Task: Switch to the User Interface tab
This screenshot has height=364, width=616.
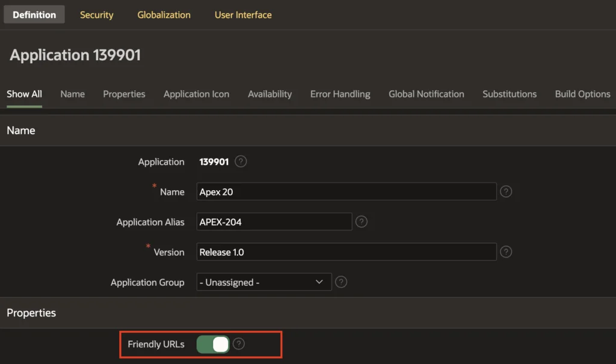Action: pos(243,15)
